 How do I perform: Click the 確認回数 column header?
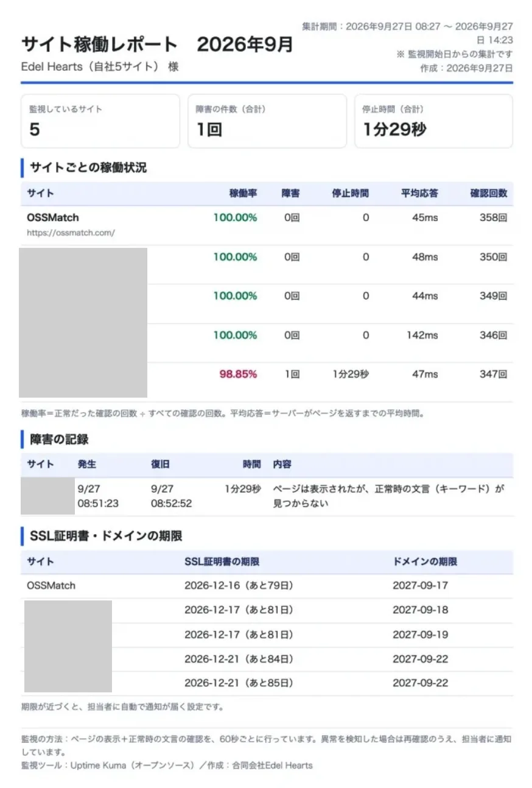[x=488, y=194]
